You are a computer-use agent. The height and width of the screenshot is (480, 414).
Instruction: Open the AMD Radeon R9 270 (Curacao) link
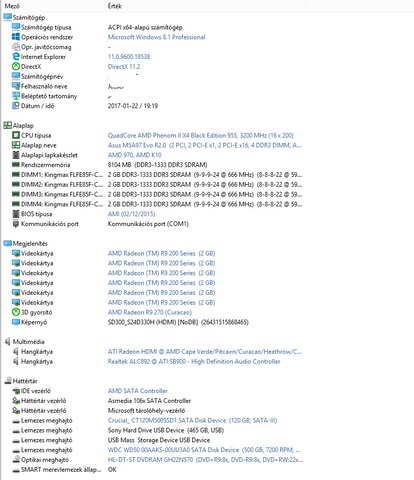150,312
